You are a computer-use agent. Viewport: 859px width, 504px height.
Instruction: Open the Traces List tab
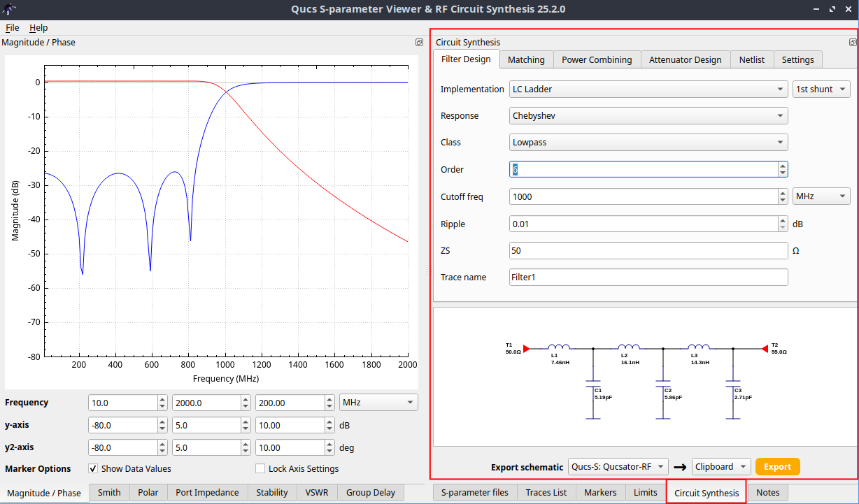point(546,492)
